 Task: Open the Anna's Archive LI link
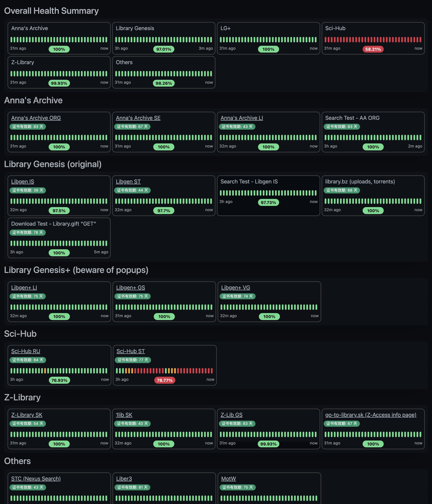tap(242, 118)
